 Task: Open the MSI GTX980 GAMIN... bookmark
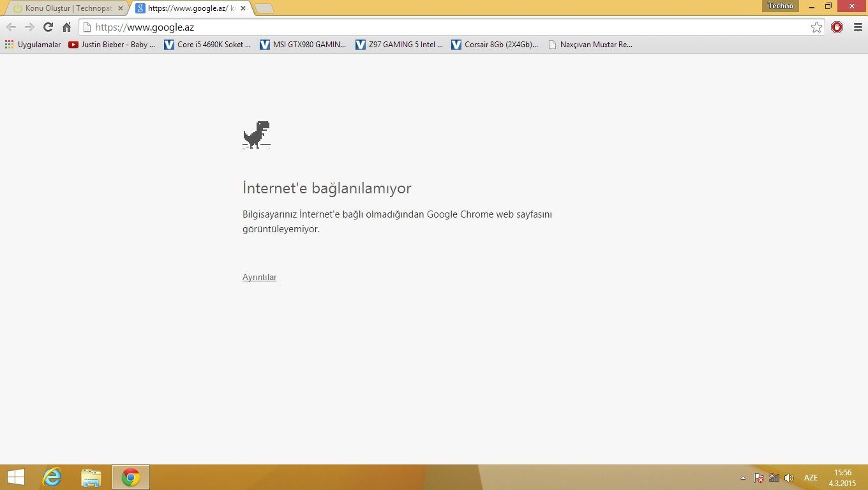(303, 45)
